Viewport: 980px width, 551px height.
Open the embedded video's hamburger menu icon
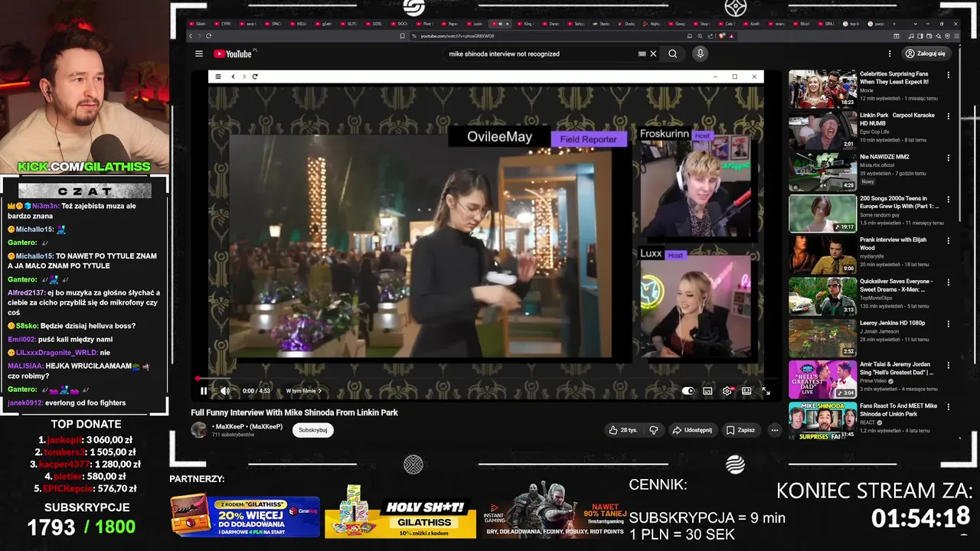[218, 77]
